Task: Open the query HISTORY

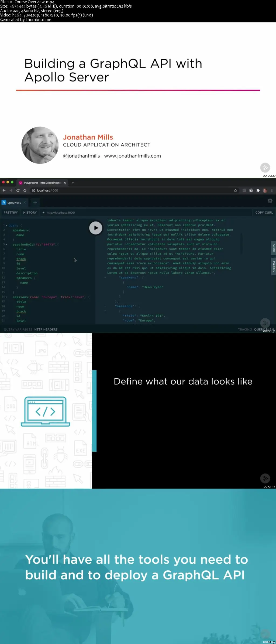Action: point(30,213)
